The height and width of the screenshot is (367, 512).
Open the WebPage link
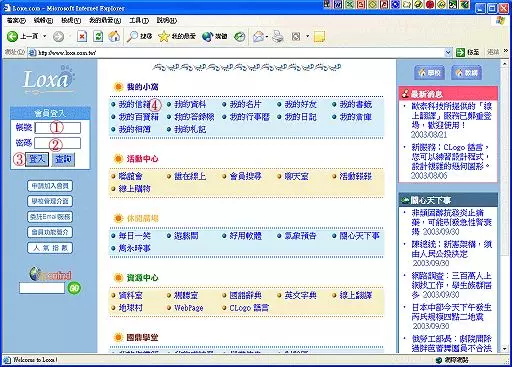coord(189,308)
